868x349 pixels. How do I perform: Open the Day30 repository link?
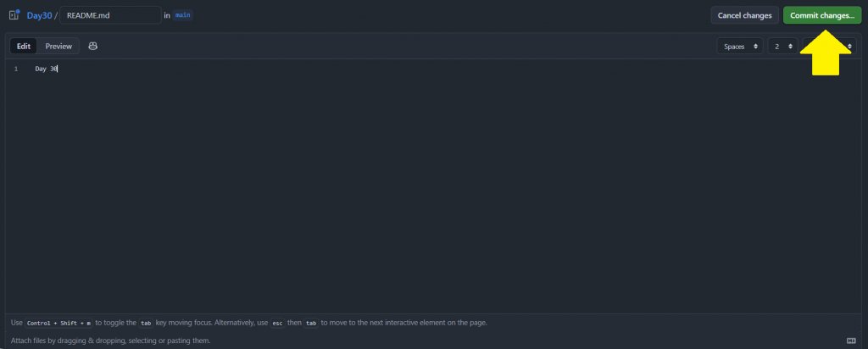39,15
